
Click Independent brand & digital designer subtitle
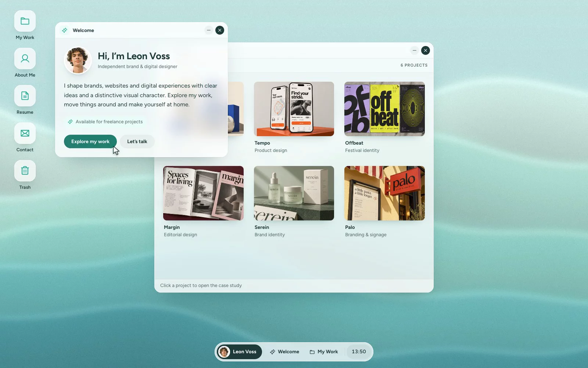pos(137,67)
